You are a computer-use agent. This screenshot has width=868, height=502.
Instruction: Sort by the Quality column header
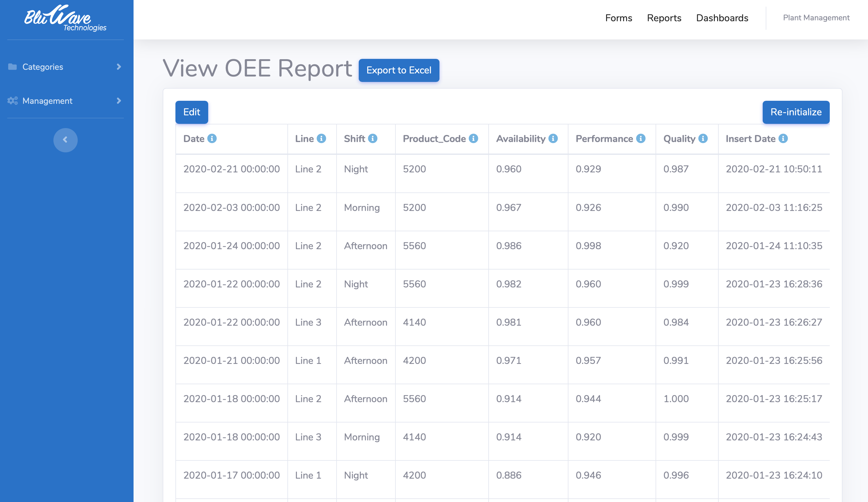pyautogui.click(x=679, y=138)
